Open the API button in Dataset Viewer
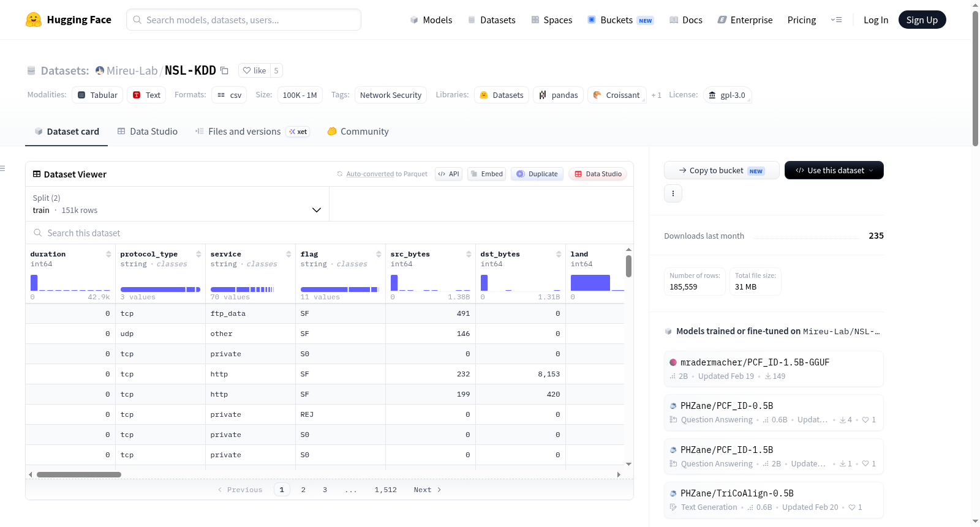980x527 pixels. click(x=448, y=174)
